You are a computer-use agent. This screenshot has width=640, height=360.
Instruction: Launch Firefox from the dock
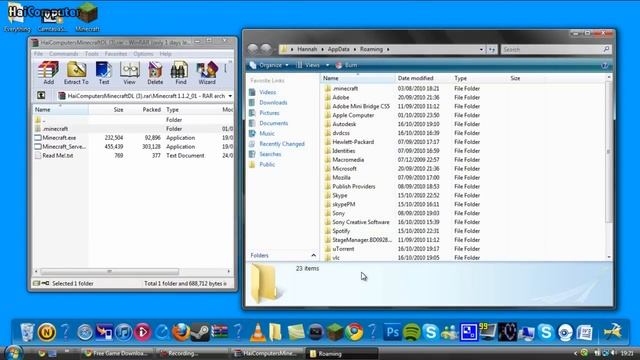(x=181, y=332)
